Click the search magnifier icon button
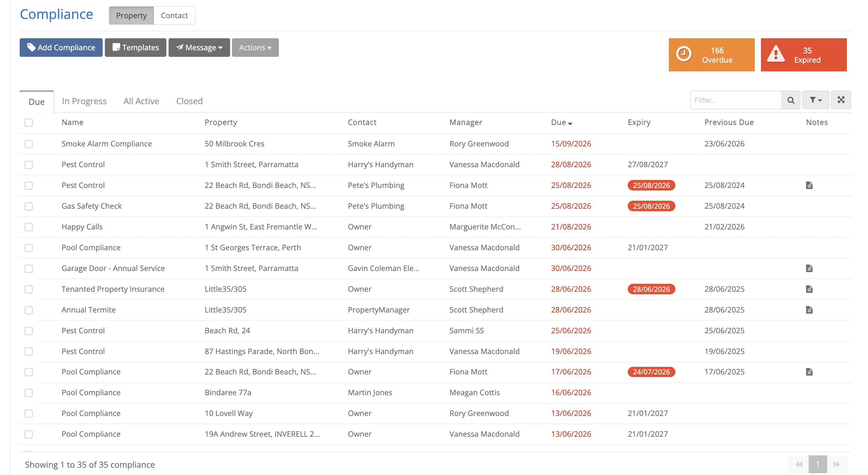This screenshot has width=868, height=475. pyautogui.click(x=791, y=100)
